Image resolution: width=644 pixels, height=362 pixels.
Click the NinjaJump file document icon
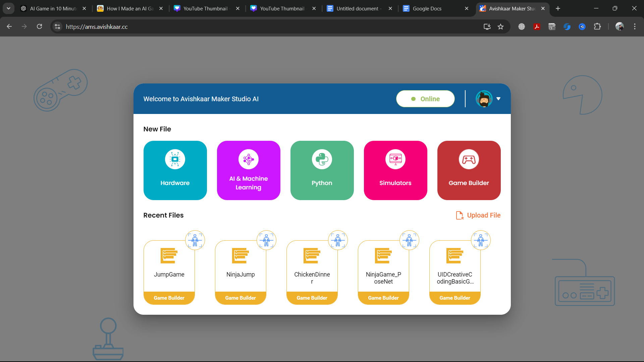point(240,255)
